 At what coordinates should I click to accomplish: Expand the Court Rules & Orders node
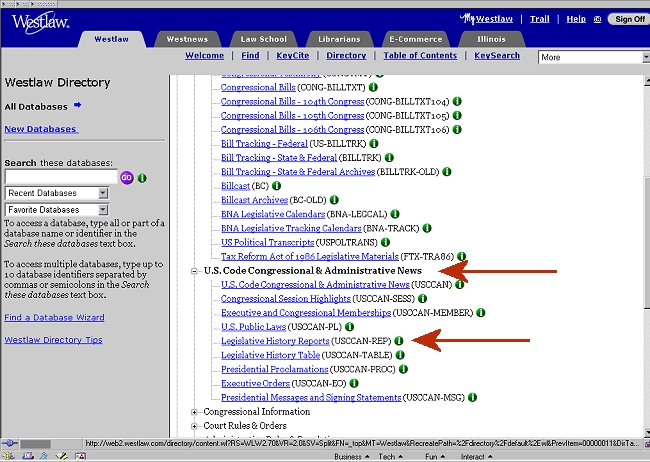pyautogui.click(x=194, y=426)
